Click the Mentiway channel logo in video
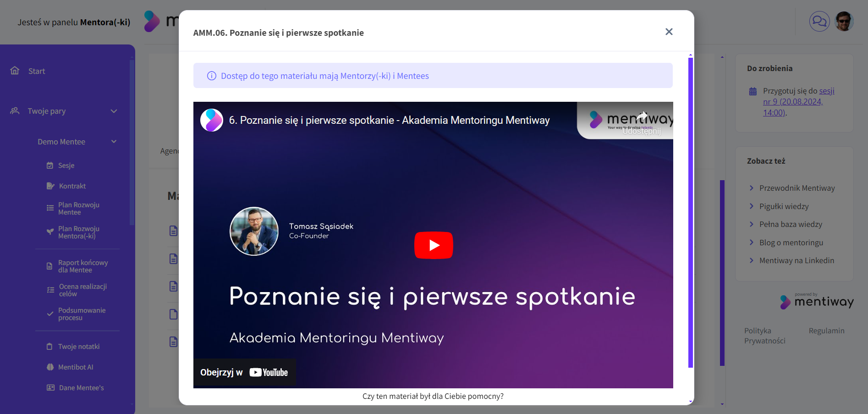 coord(212,120)
